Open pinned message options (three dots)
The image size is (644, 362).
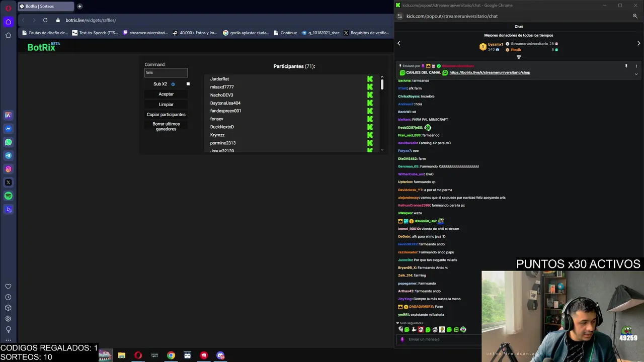point(636,66)
